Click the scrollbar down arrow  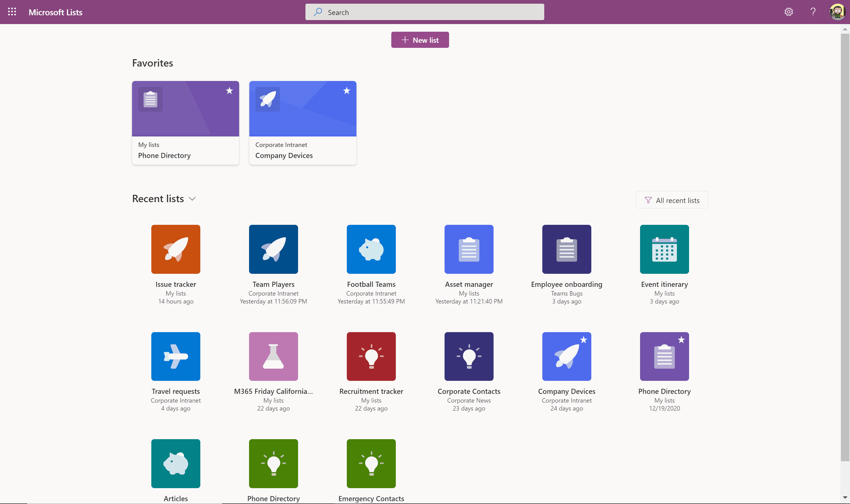pyautogui.click(x=845, y=497)
